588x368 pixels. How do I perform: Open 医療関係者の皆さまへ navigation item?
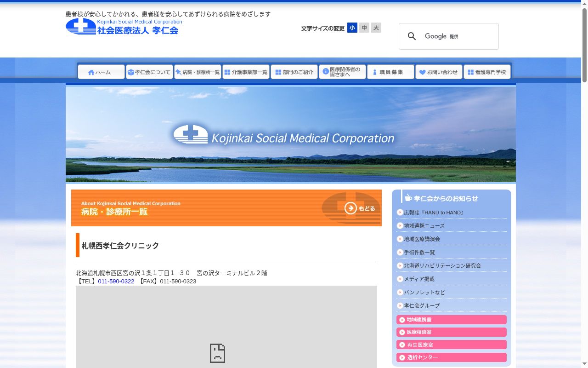point(342,72)
